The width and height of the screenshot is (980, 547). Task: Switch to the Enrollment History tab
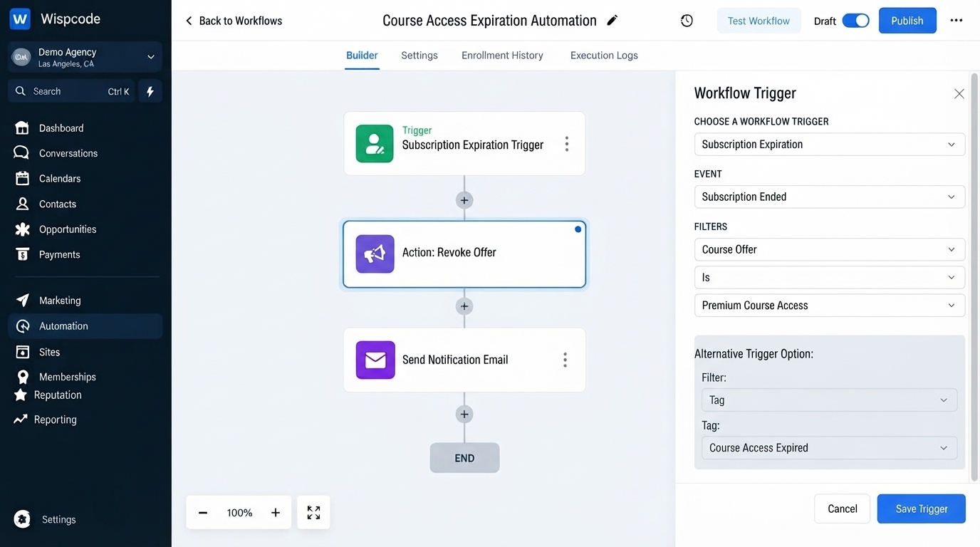pyautogui.click(x=502, y=56)
